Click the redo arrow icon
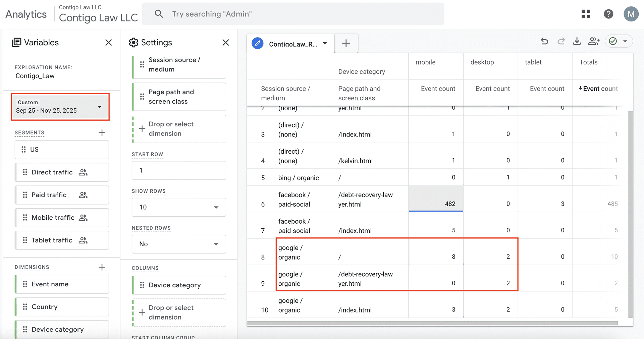Image resolution: width=644 pixels, height=339 pixels. (x=561, y=41)
